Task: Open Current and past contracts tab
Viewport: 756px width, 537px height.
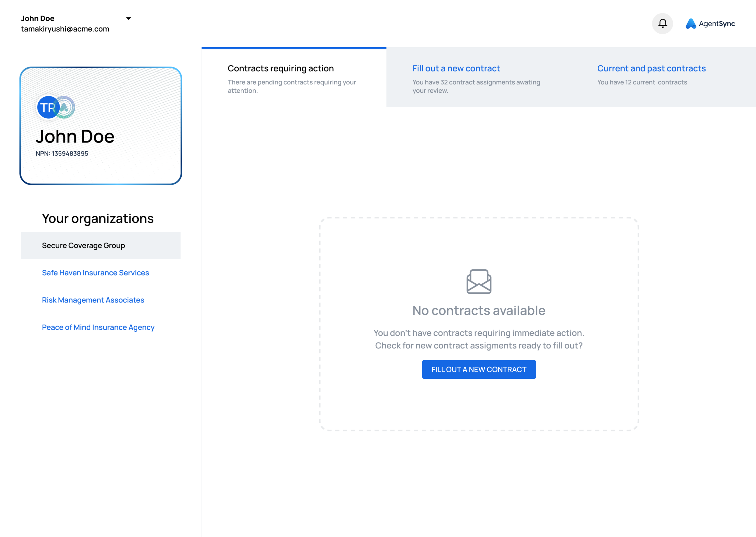Action: click(x=651, y=68)
